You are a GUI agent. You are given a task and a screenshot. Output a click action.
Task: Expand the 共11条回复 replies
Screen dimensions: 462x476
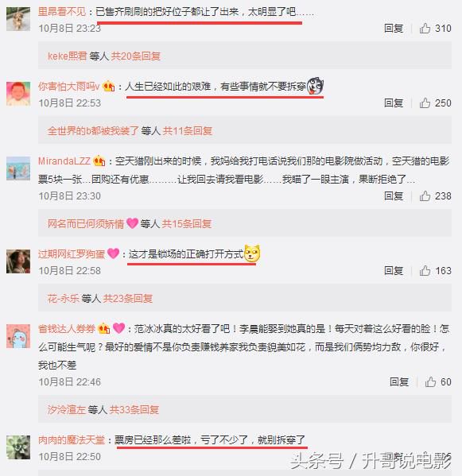tap(188, 131)
